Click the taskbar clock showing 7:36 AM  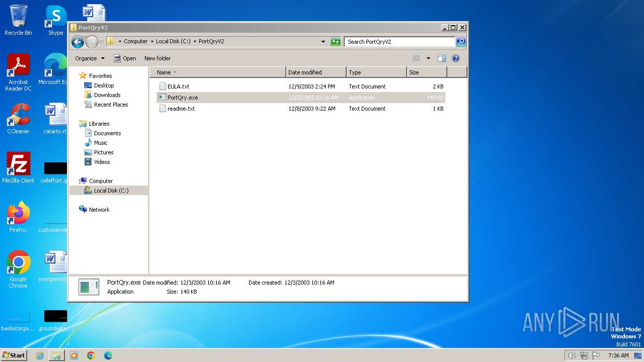pos(618,355)
